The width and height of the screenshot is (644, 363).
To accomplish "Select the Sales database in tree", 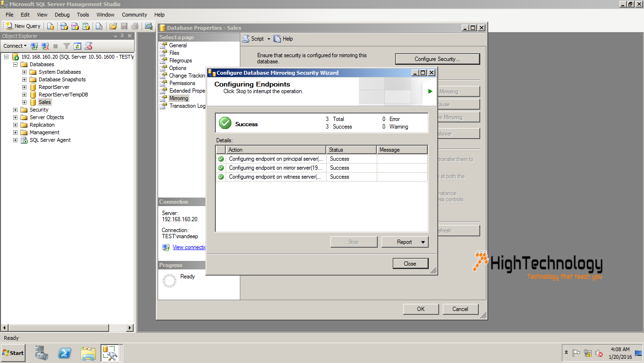I will [x=45, y=102].
